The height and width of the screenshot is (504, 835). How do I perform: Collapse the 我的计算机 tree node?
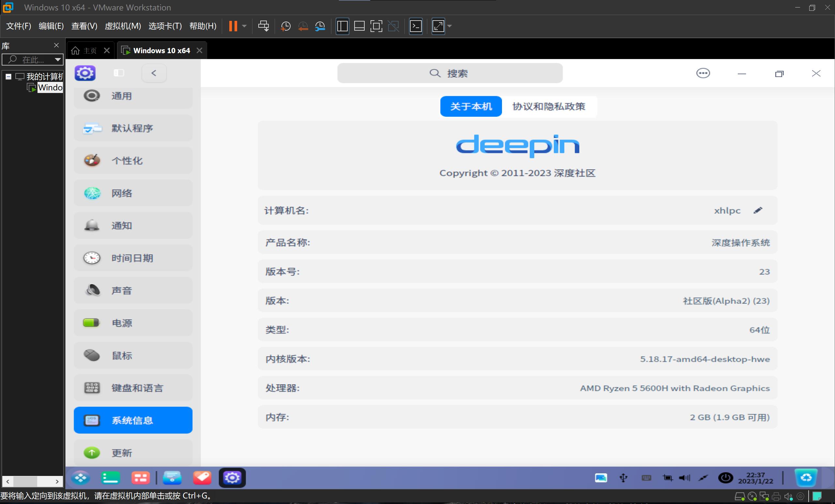[x=8, y=77]
